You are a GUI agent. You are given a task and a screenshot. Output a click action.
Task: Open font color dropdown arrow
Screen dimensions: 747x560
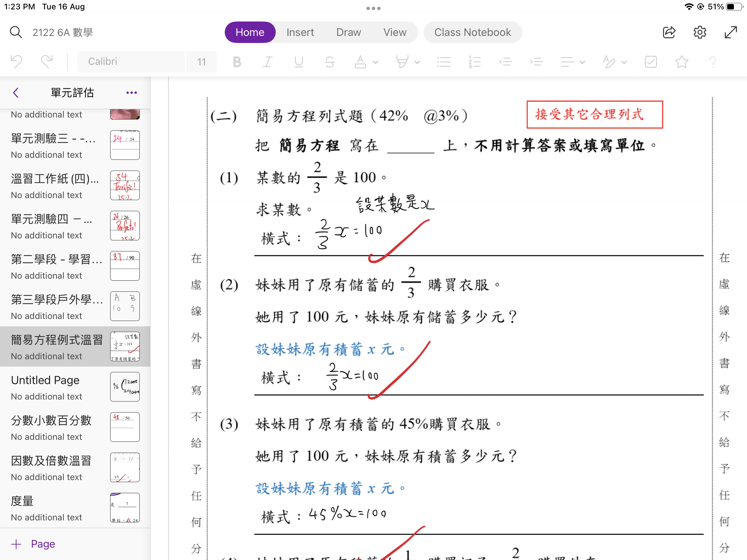376,62
